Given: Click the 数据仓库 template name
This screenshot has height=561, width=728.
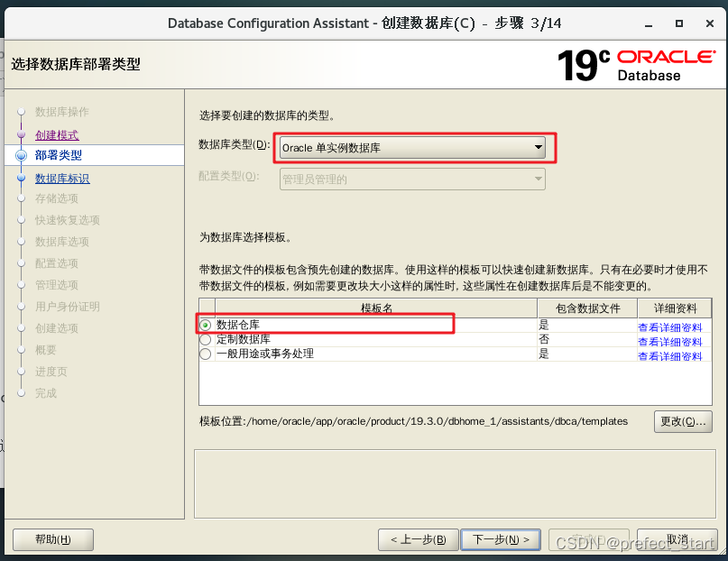Looking at the screenshot, I should (x=238, y=325).
